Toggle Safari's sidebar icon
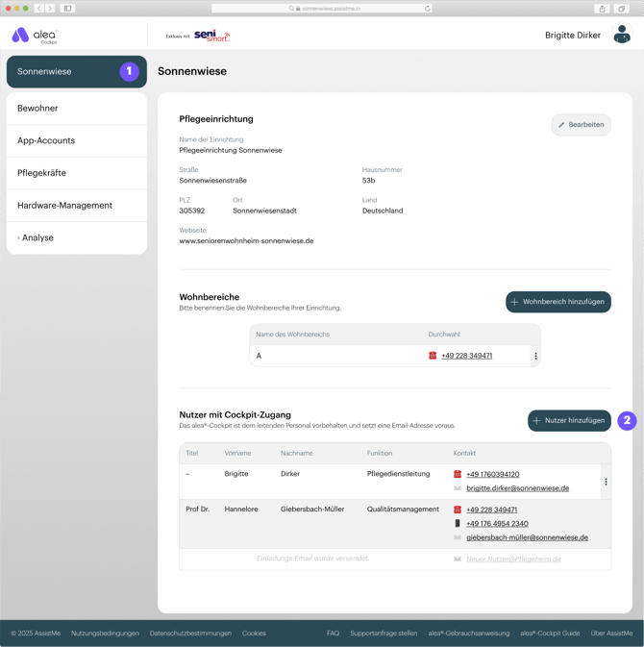The width and height of the screenshot is (644, 647). 68,9
